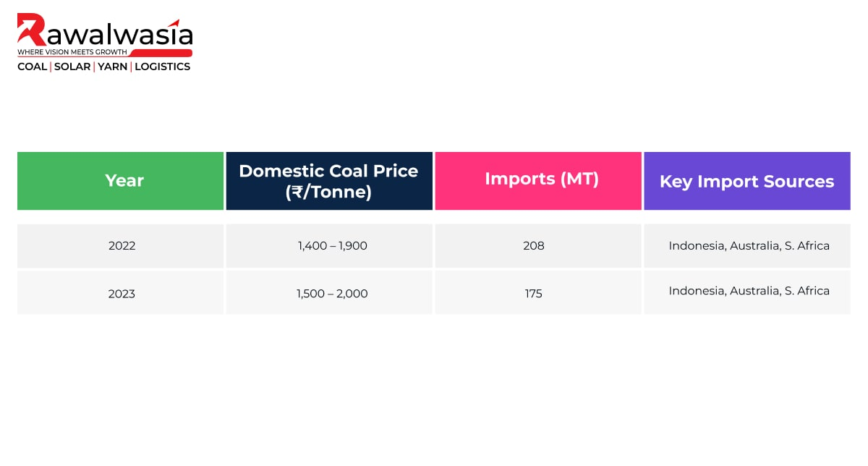Click the purple Key Import Sources header
Screen dimensions: 868x466
pyautogui.click(x=747, y=181)
